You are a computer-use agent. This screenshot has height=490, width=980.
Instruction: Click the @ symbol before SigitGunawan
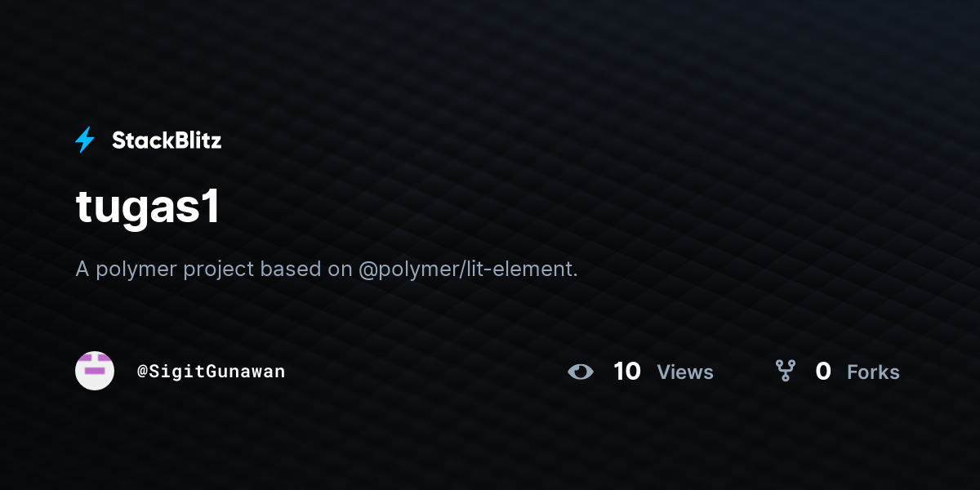(x=141, y=372)
